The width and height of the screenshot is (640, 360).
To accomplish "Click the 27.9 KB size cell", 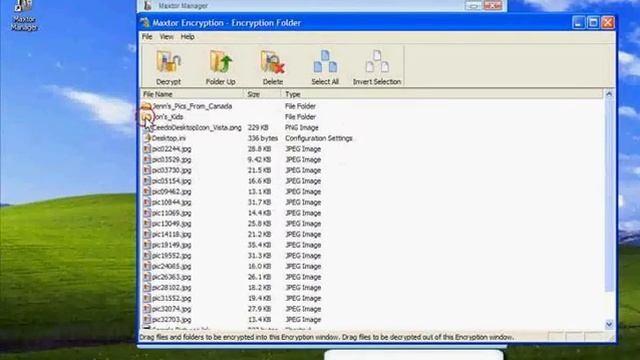I will tap(259, 309).
